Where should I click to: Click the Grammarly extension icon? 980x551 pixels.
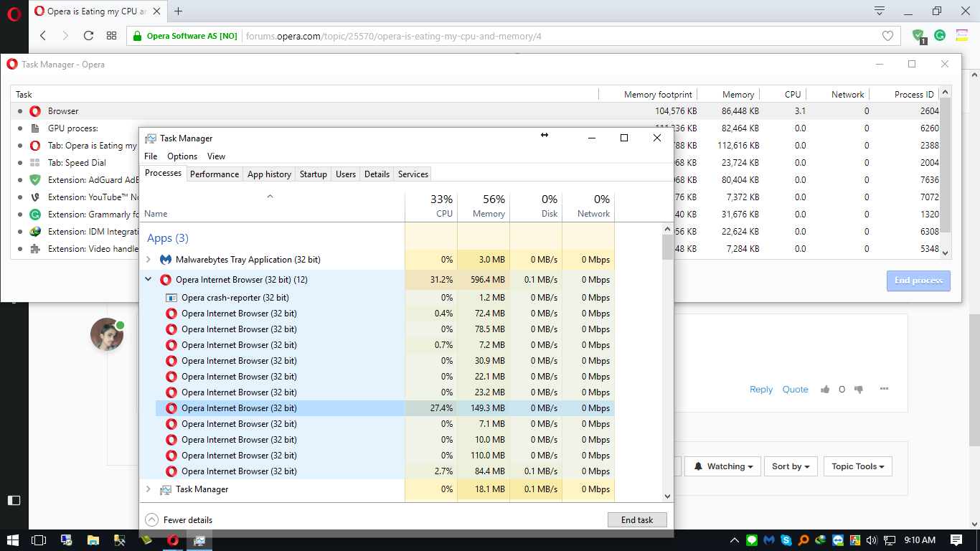[x=940, y=34]
